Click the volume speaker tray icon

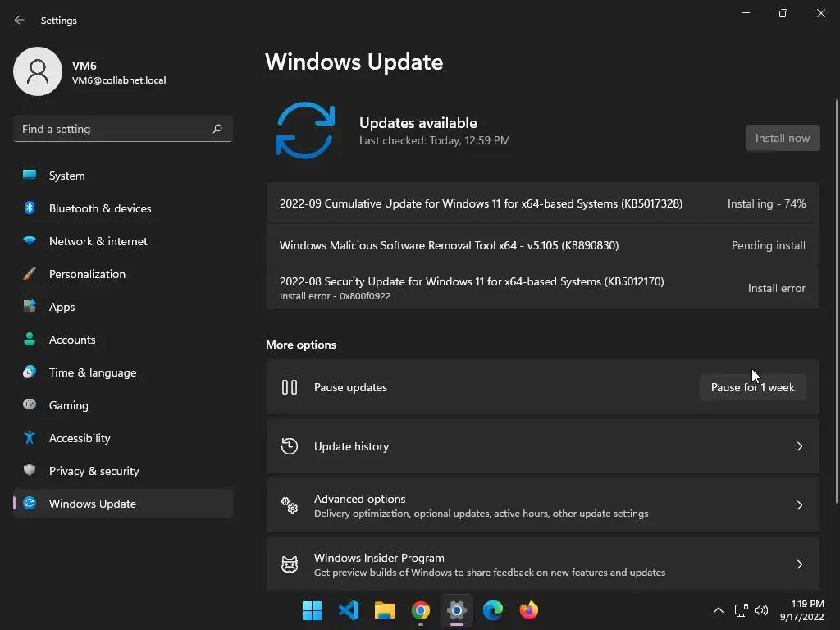coord(760,610)
